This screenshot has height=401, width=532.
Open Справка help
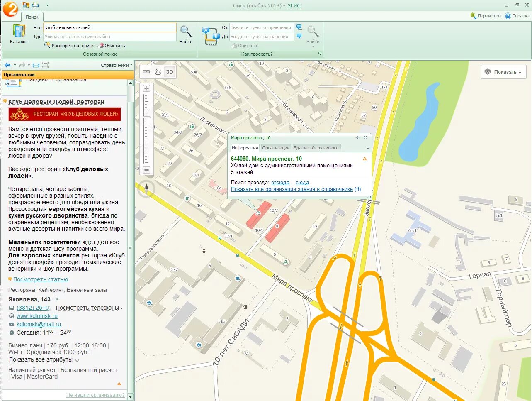click(x=517, y=16)
